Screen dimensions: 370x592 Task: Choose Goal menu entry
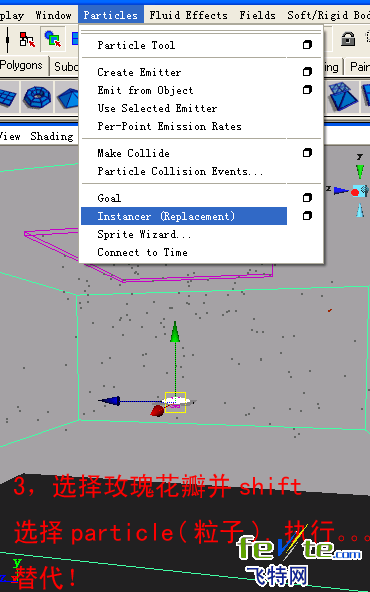click(x=109, y=198)
